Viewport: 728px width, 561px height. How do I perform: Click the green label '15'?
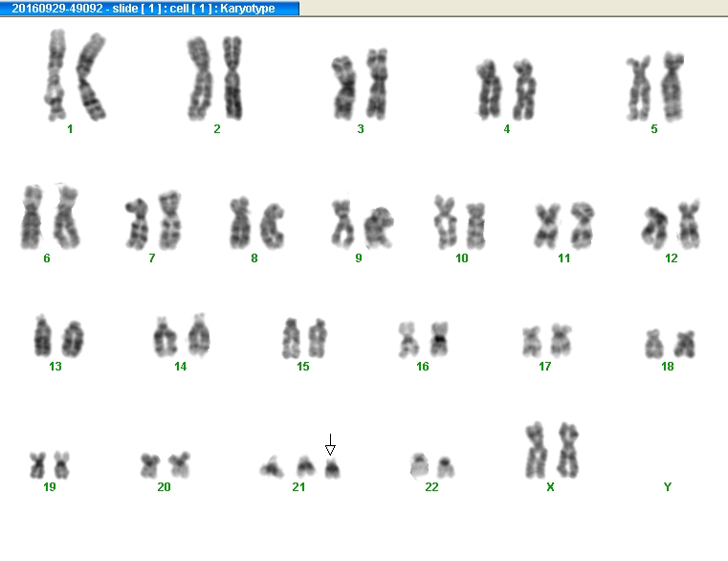pyautogui.click(x=302, y=367)
